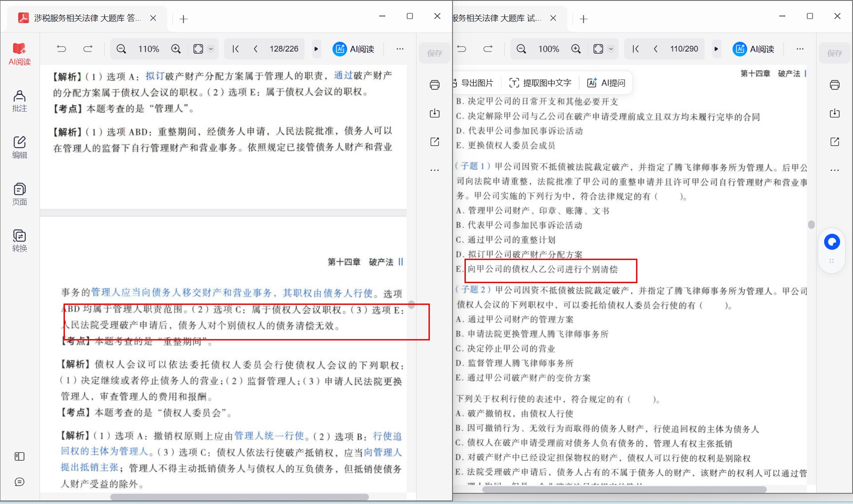853x504 pixels.
Task: Expand the fit-mode dropdown in right toolbar
Action: pyautogui.click(x=611, y=49)
